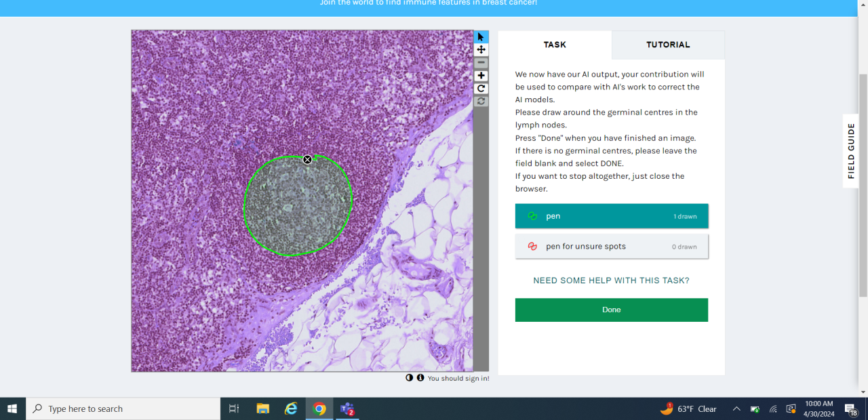
Task: Switch to the TASK tab
Action: 555,45
